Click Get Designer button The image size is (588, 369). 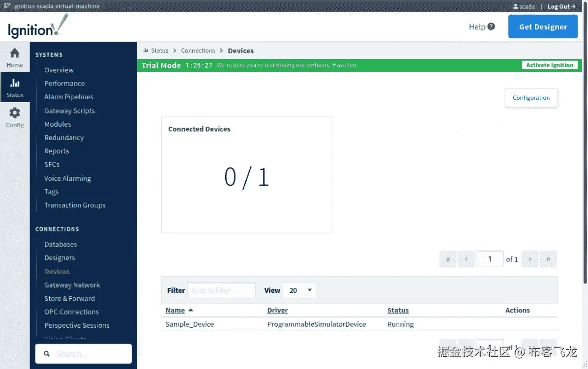pyautogui.click(x=543, y=27)
